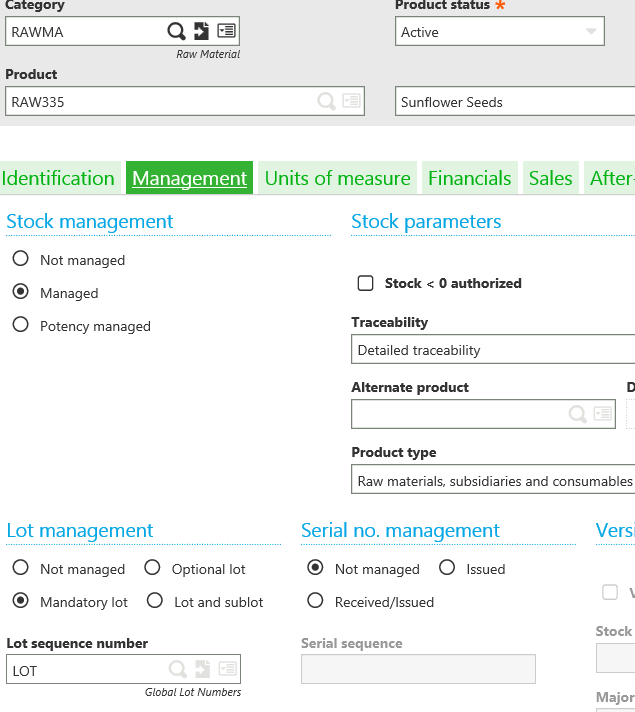The image size is (635, 712).
Task: Click the Product field selection list icon
Action: (x=352, y=100)
